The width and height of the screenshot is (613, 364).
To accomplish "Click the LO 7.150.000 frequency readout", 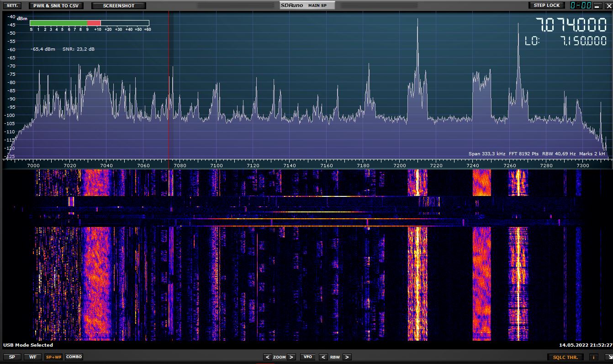I will (565, 41).
